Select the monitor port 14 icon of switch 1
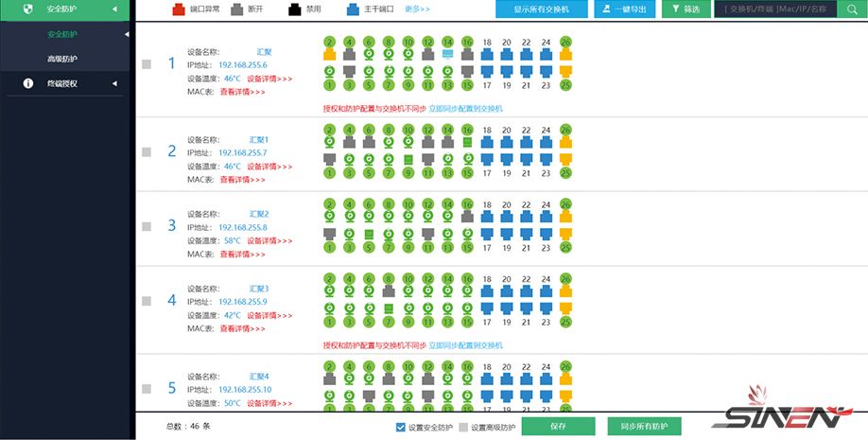 point(448,54)
